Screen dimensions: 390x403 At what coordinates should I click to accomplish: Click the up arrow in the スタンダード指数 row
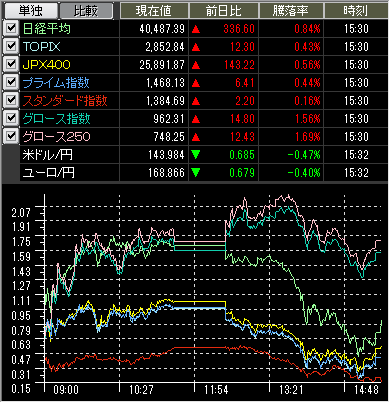196,101
